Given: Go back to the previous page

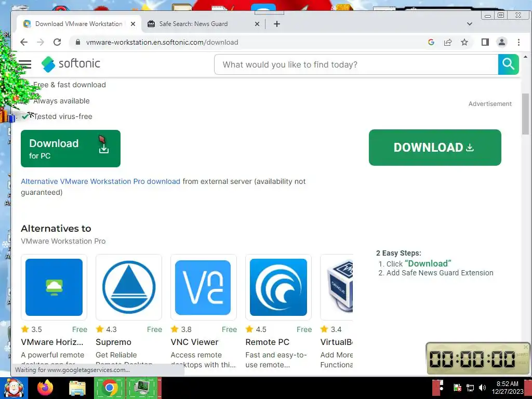Looking at the screenshot, I should (24, 42).
